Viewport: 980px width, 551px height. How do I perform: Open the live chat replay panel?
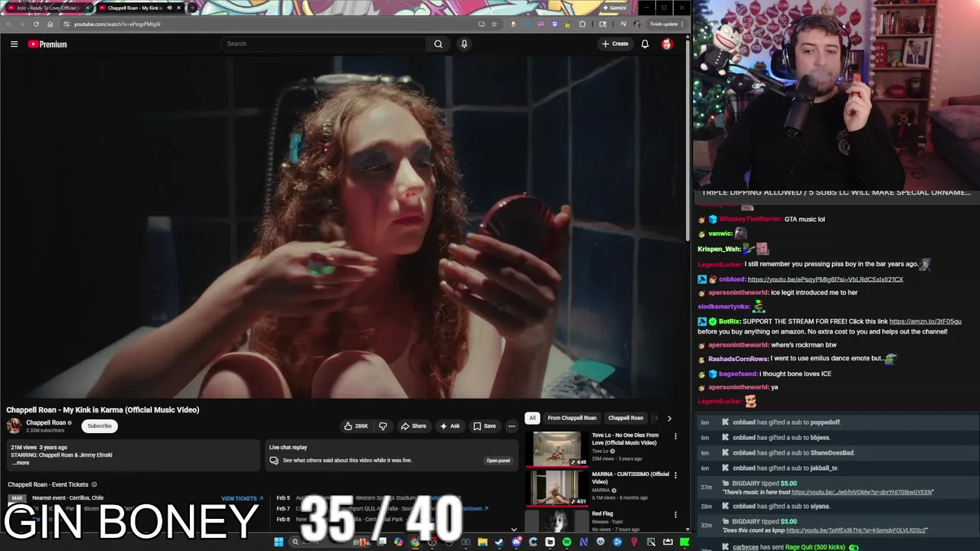click(x=498, y=461)
